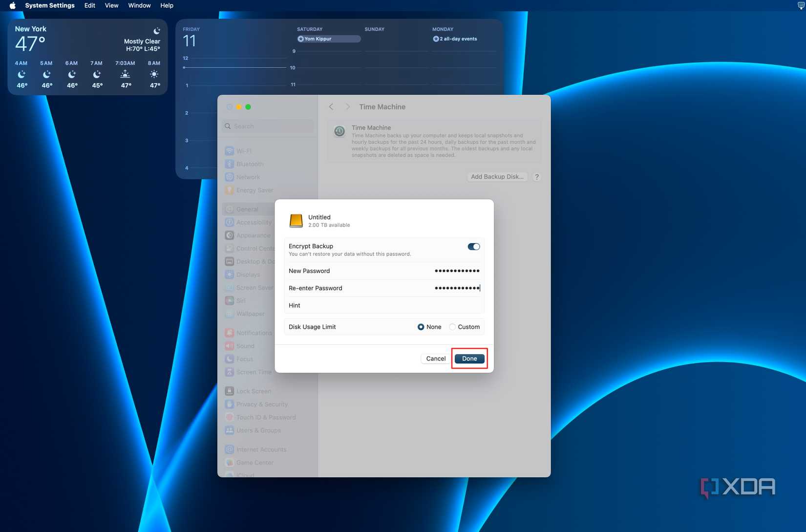Open Time Machine help question mark
The height and width of the screenshot is (532, 806).
[x=537, y=177]
